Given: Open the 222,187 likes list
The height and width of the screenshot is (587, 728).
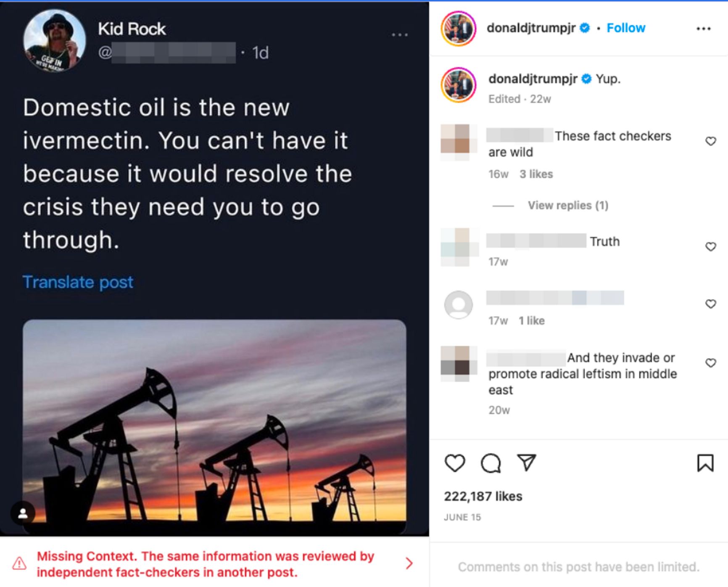Looking at the screenshot, I should click(x=483, y=496).
